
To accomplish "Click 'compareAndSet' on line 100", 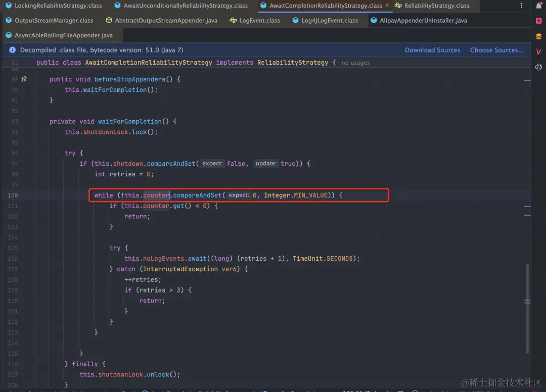I will pos(197,195).
